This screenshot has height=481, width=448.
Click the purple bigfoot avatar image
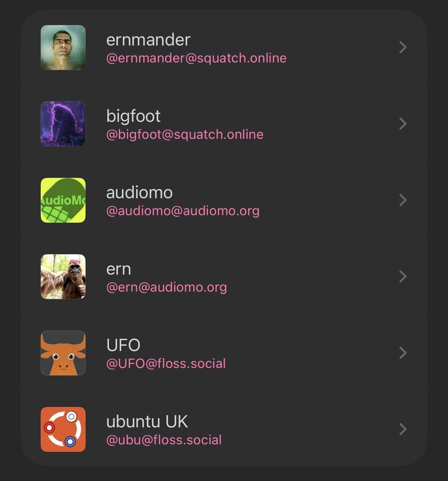coord(63,124)
